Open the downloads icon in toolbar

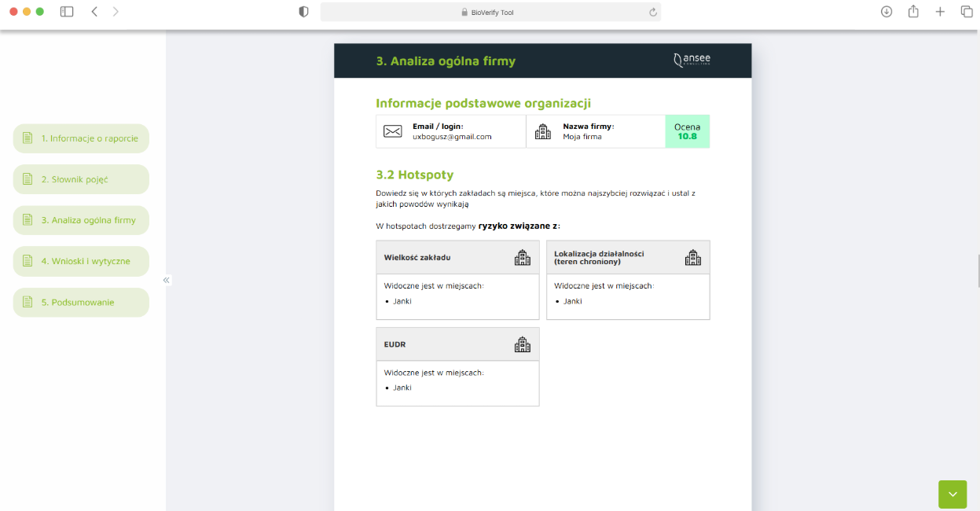[886, 12]
